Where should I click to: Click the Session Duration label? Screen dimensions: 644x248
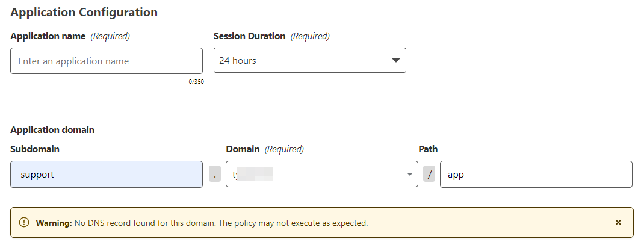[x=250, y=36]
